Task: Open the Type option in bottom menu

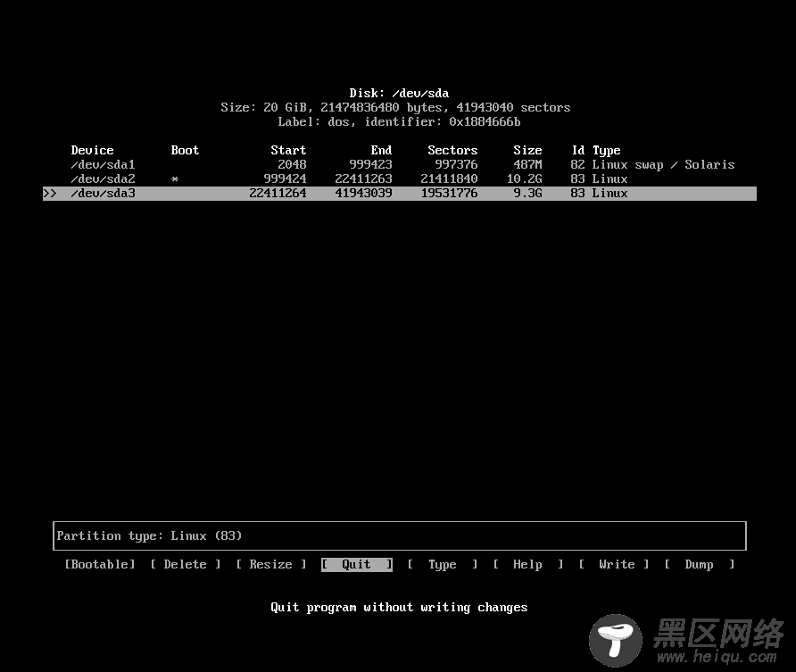Action: tap(443, 564)
